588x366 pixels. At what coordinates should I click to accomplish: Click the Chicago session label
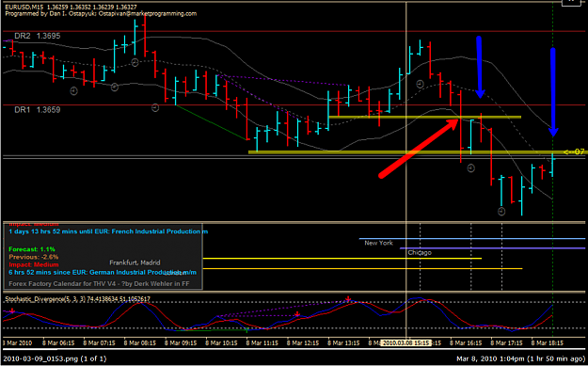[420, 253]
